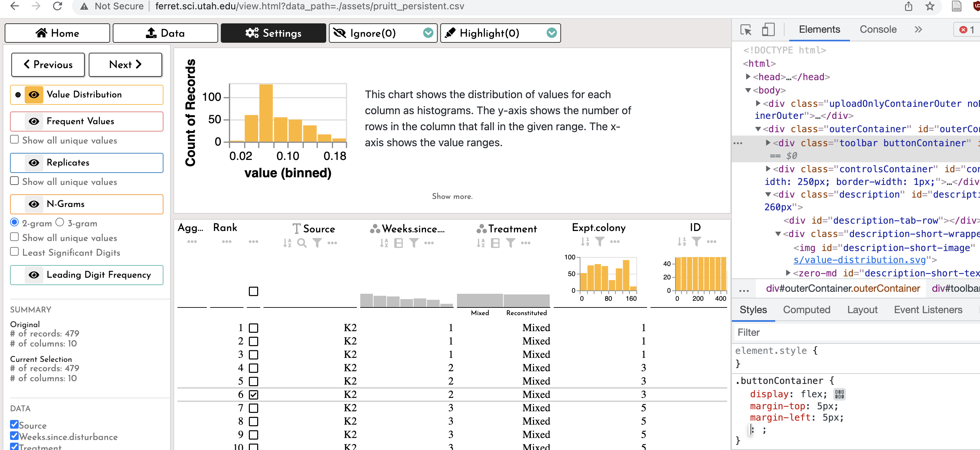Click DevTools inspect element picker icon
The width and height of the screenshot is (980, 450).
click(x=746, y=30)
